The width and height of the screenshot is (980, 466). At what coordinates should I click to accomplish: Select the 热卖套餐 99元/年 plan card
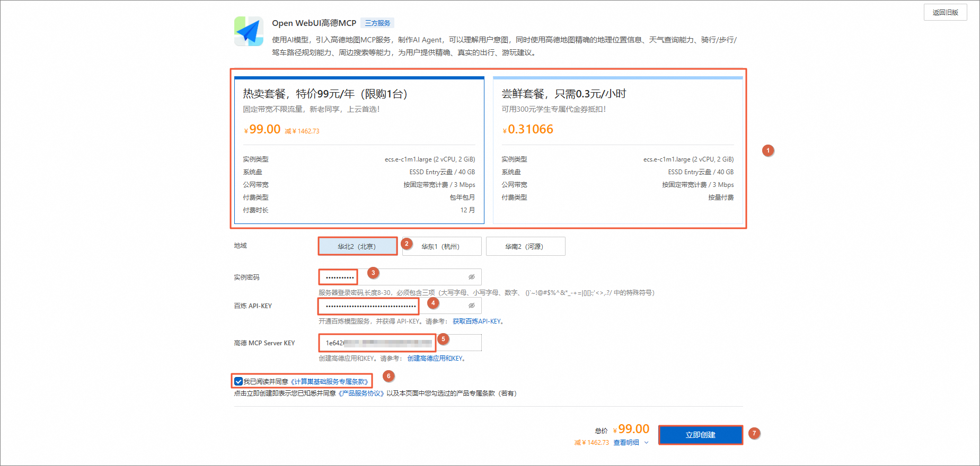point(359,150)
